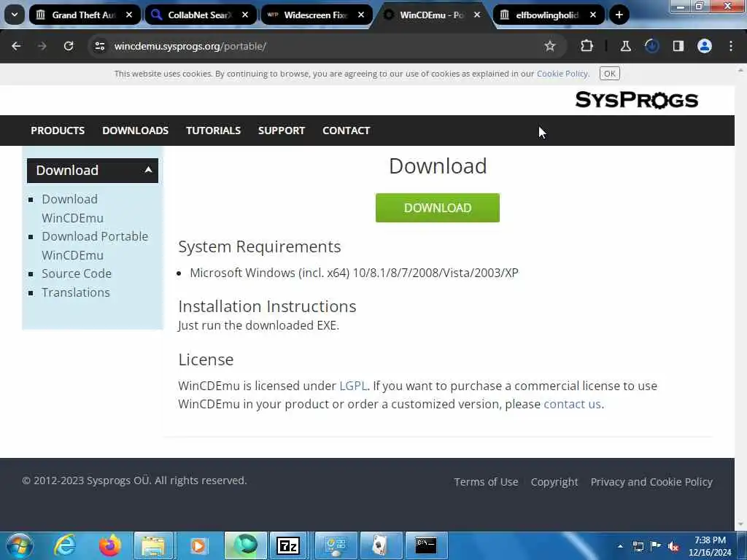Open site information icon in address bar
Image resolution: width=747 pixels, height=560 pixels.
pos(99,46)
